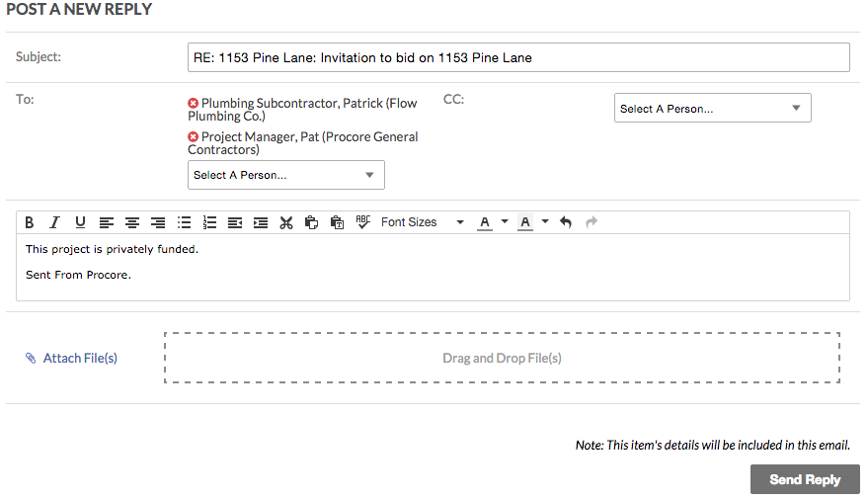This screenshot has height=499, width=868.
Task: Underline the selected text
Action: pyautogui.click(x=80, y=222)
